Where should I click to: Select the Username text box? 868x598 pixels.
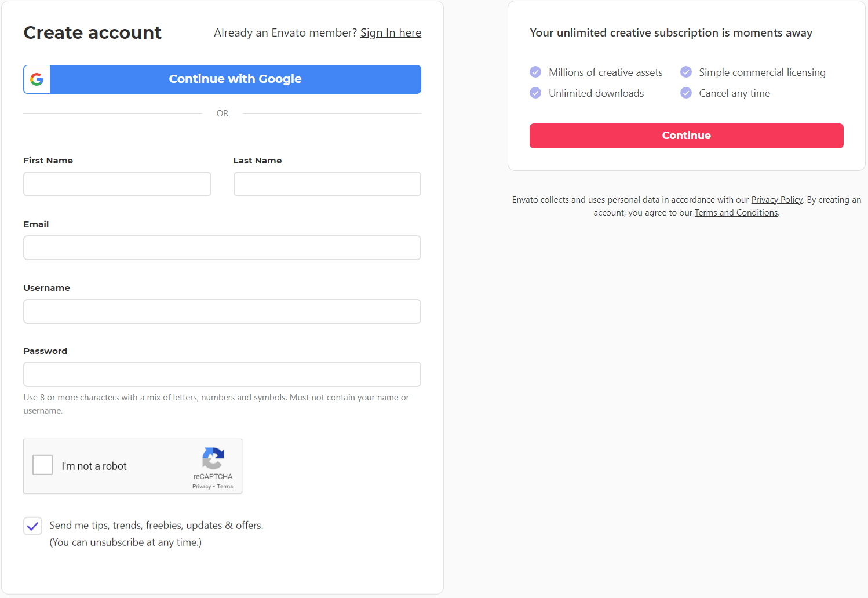coord(222,312)
